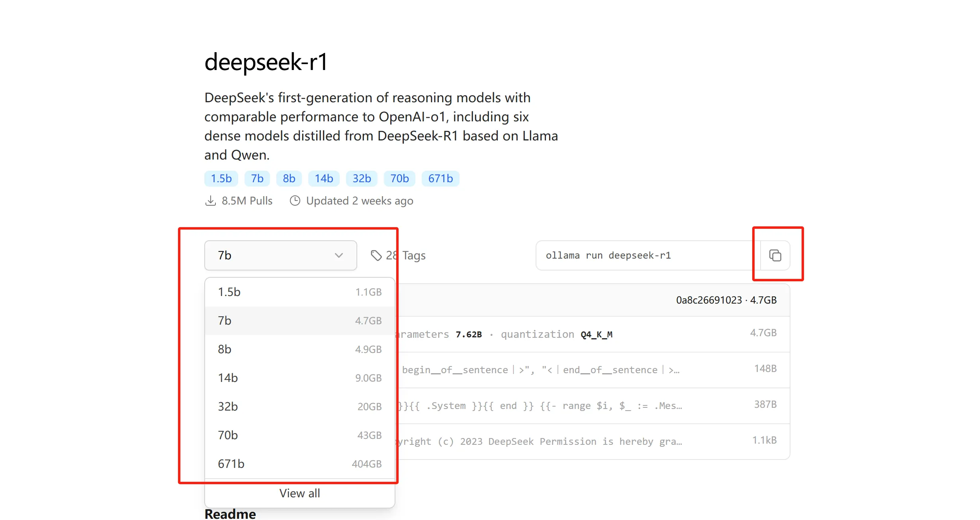Viewport: 980px width, 520px height.
Task: Click the 1.5b blue tag badge
Action: pos(221,179)
